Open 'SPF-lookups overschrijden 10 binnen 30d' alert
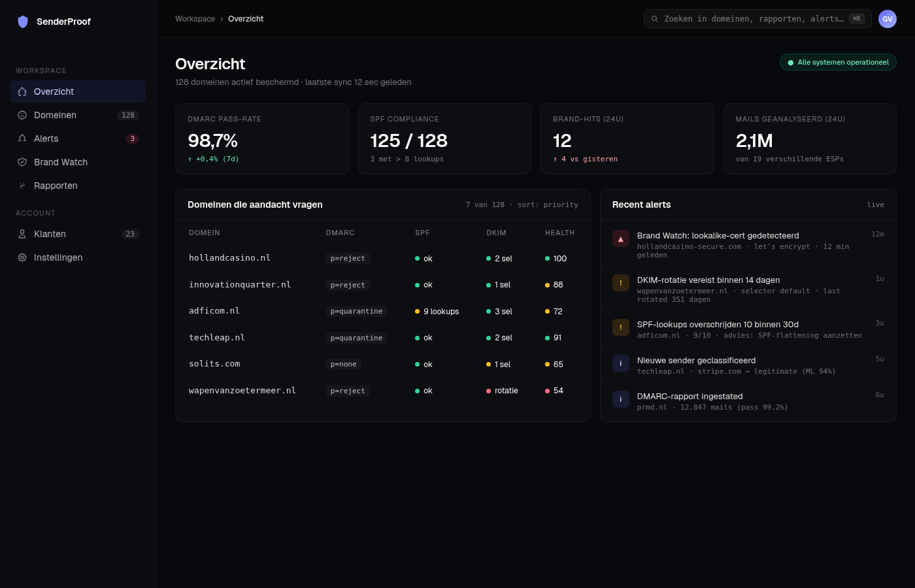915x588 pixels. pos(748,329)
